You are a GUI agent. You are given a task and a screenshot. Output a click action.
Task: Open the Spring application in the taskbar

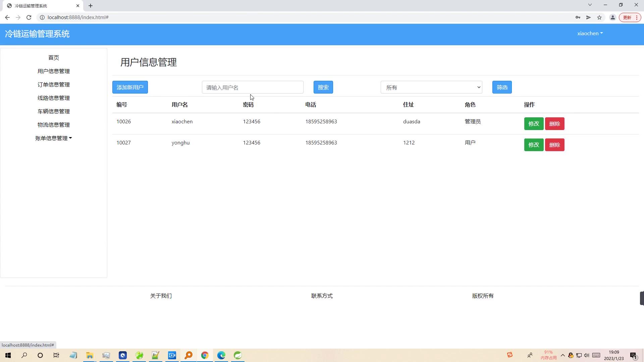238,355
